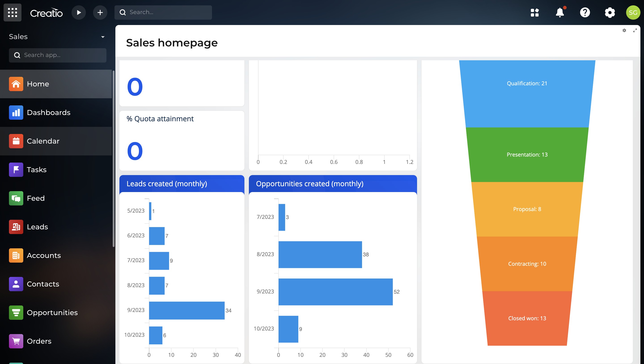Click the sidebar vertical scrollbar
The height and width of the screenshot is (364, 644).
(x=114, y=160)
